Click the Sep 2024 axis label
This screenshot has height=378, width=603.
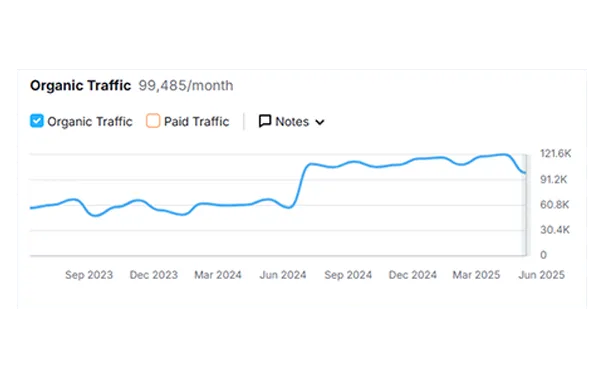click(x=348, y=275)
